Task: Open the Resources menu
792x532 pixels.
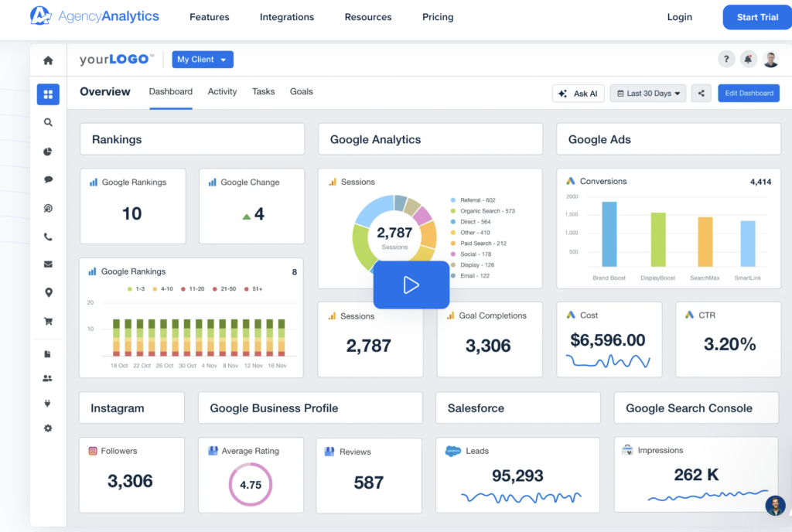Action: tap(368, 17)
